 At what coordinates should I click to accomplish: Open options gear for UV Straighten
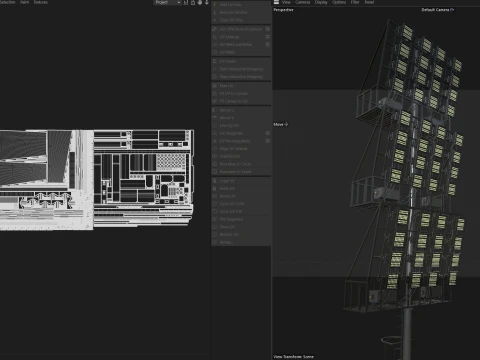267,133
